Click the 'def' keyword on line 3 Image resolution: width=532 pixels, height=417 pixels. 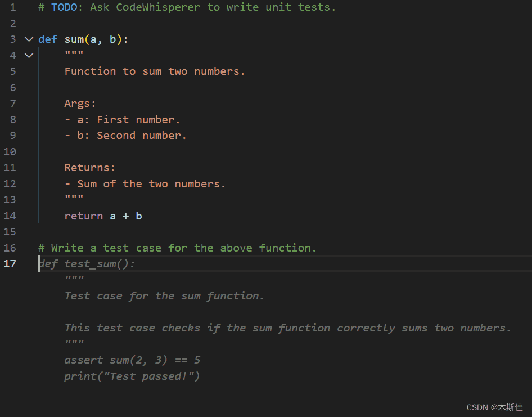48,39
